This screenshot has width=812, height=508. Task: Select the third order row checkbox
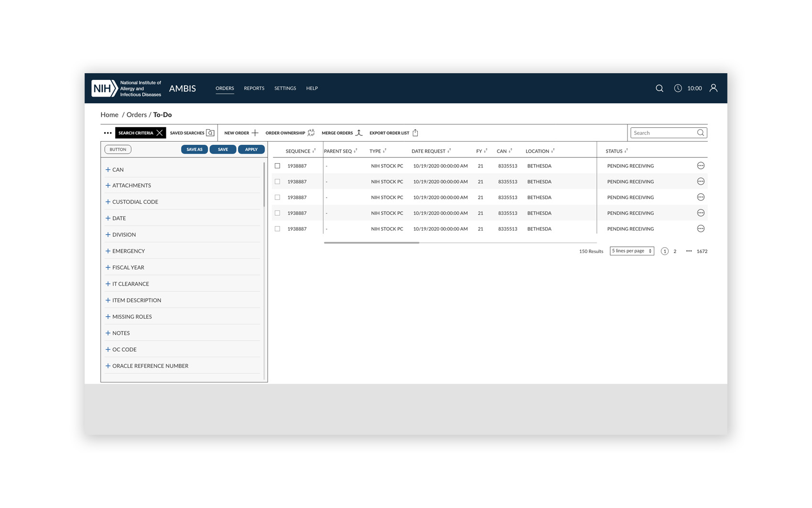tap(277, 198)
